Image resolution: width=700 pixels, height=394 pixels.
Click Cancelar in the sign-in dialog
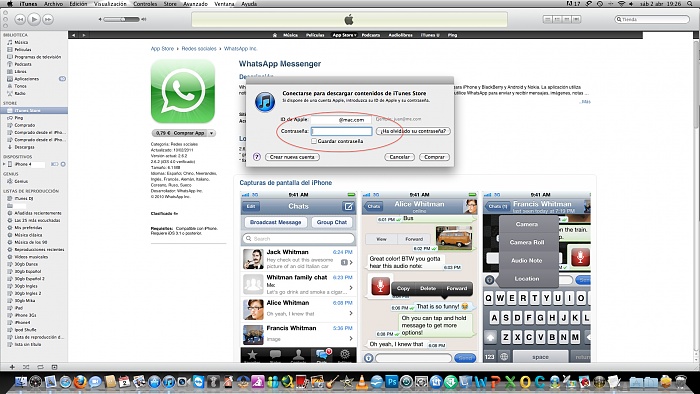pos(399,157)
